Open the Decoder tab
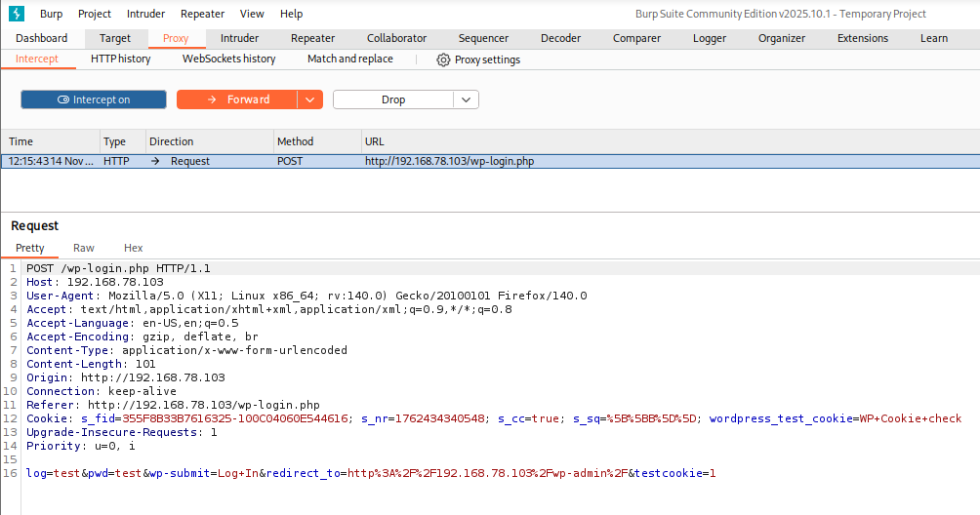 [x=560, y=38]
